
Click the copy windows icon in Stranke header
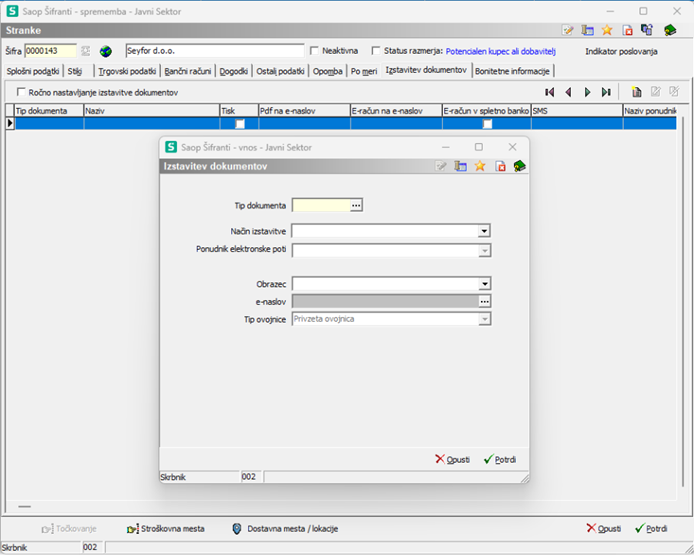647,30
